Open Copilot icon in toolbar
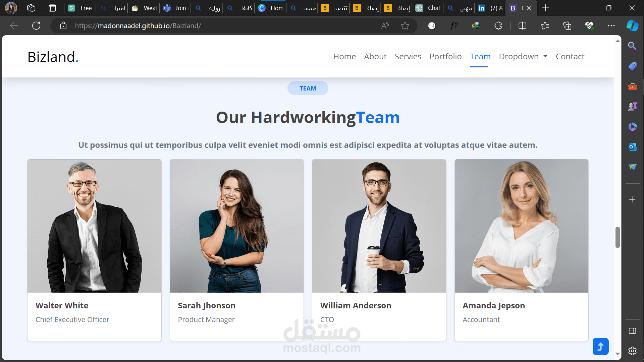This screenshot has height=362, width=644. pos(632,25)
